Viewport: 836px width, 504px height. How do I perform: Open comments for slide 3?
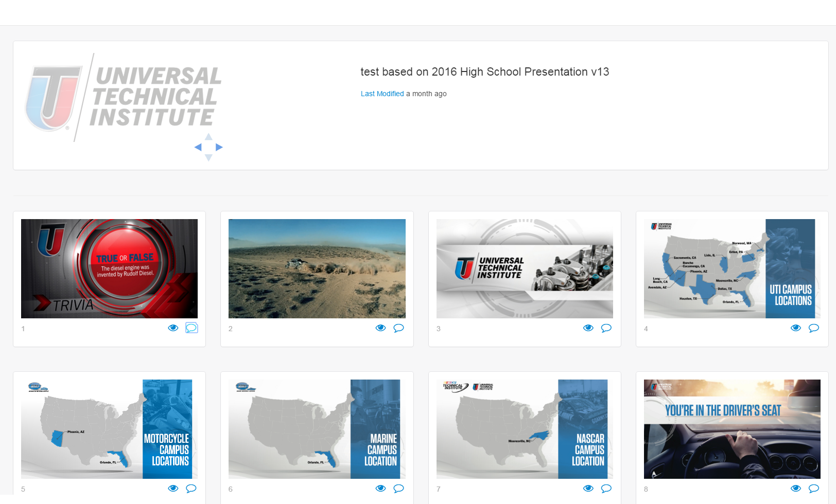click(x=606, y=328)
